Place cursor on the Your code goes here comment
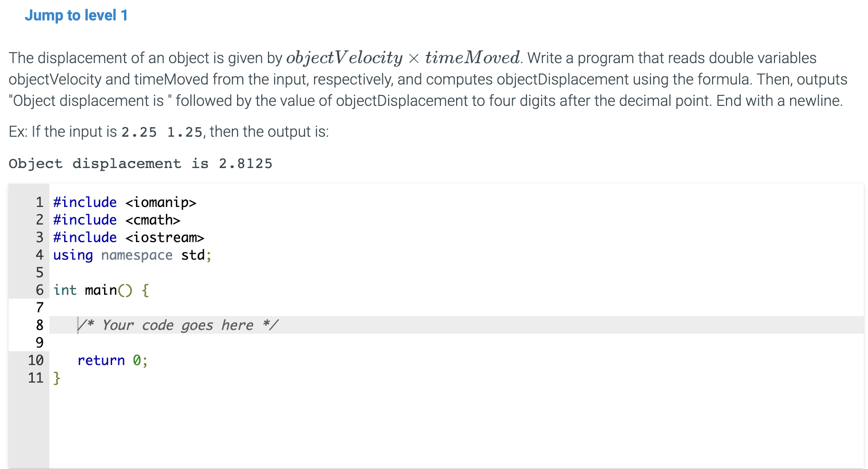 point(178,325)
